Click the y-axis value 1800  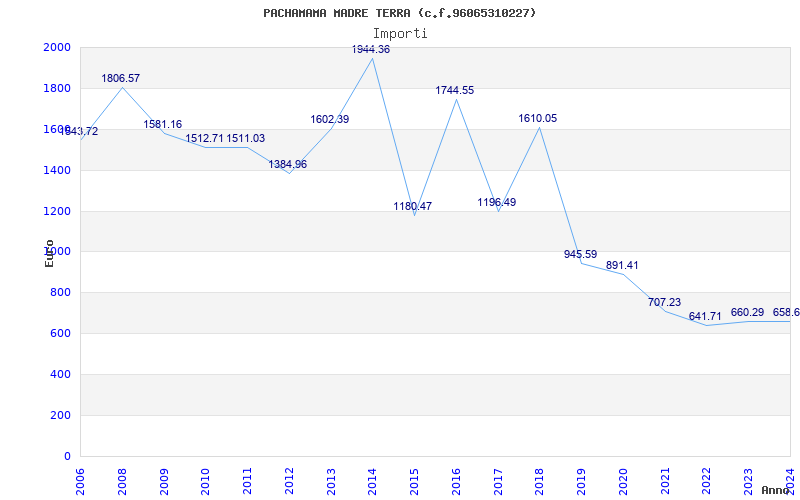coord(57,88)
